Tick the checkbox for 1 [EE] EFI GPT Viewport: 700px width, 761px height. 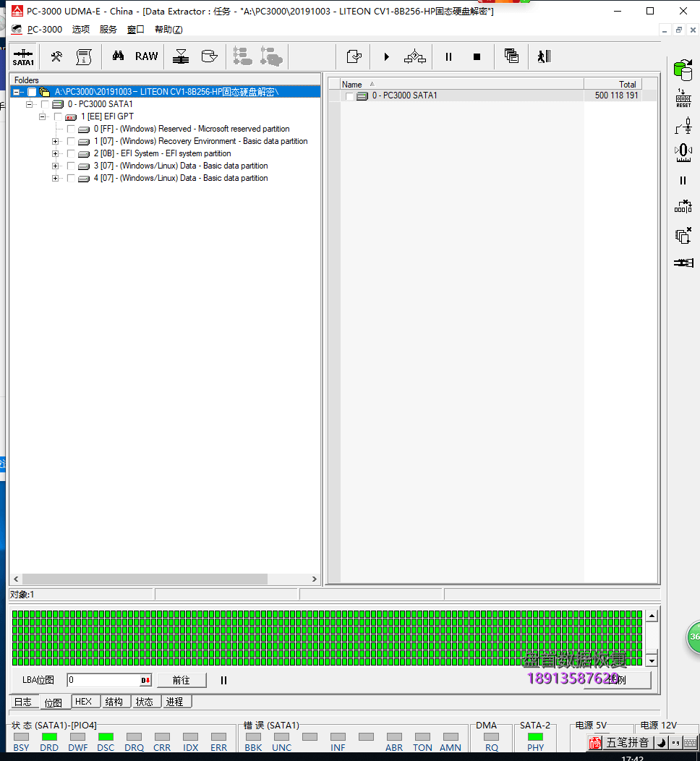click(x=58, y=116)
